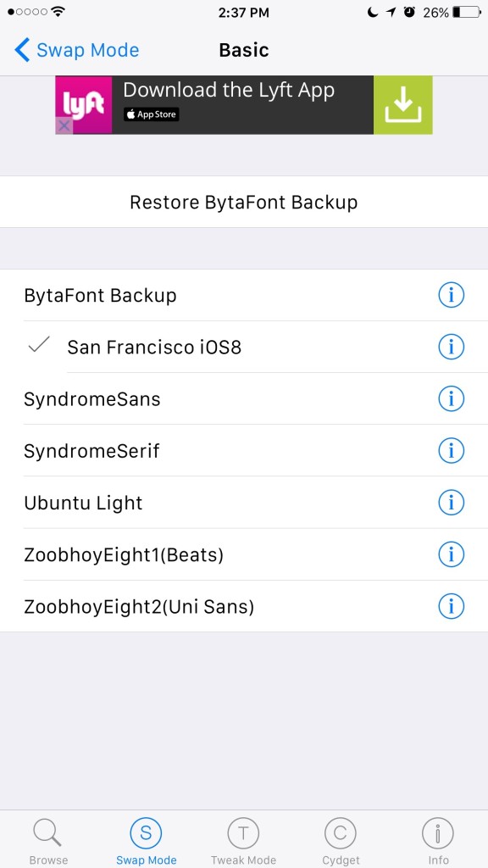The height and width of the screenshot is (868, 488).
Task: Tap the Swap Mode circled S icon
Action: click(x=145, y=833)
